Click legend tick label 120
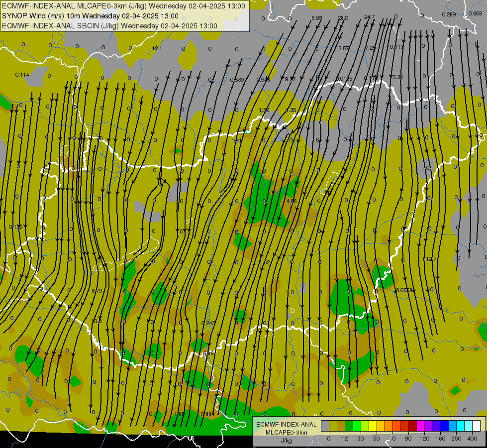487x448 pixels. click(x=424, y=439)
